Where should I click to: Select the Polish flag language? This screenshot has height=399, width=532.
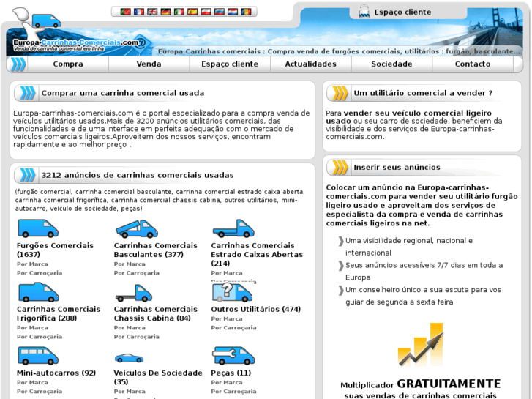tap(206, 12)
